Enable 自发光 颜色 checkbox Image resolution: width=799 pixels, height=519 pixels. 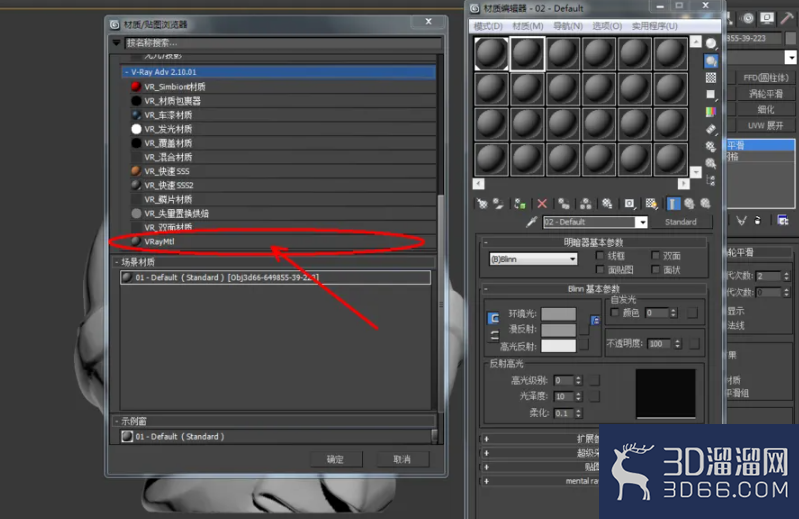click(x=615, y=312)
